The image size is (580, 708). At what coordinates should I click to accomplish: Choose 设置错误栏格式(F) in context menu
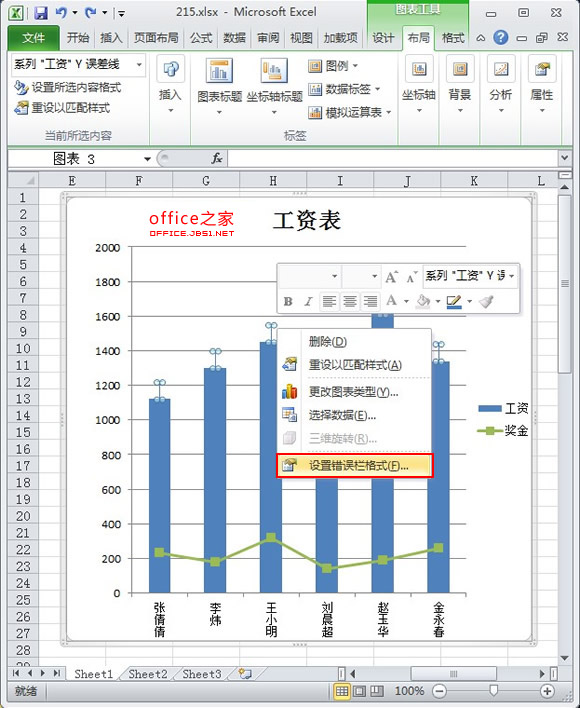(x=354, y=466)
